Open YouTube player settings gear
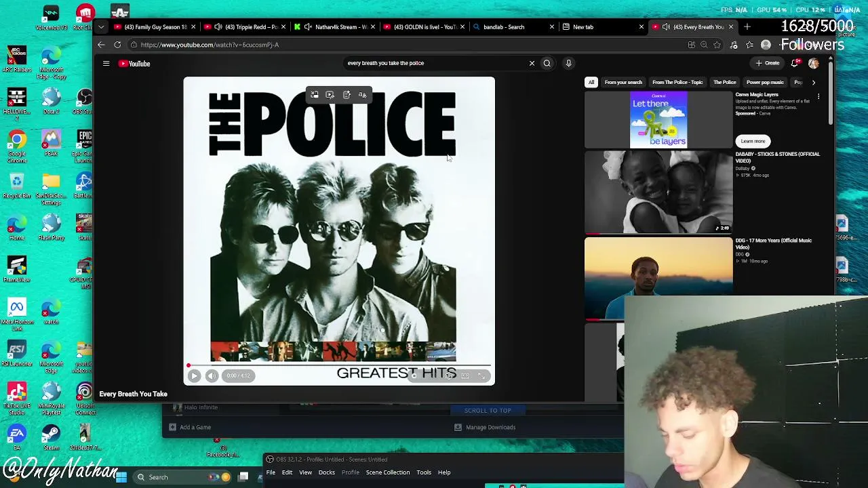 (x=449, y=375)
